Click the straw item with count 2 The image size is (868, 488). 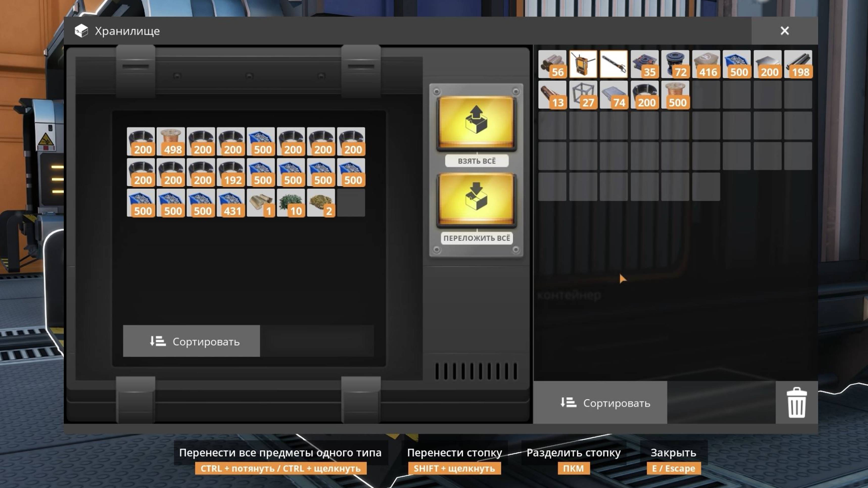pyautogui.click(x=321, y=202)
